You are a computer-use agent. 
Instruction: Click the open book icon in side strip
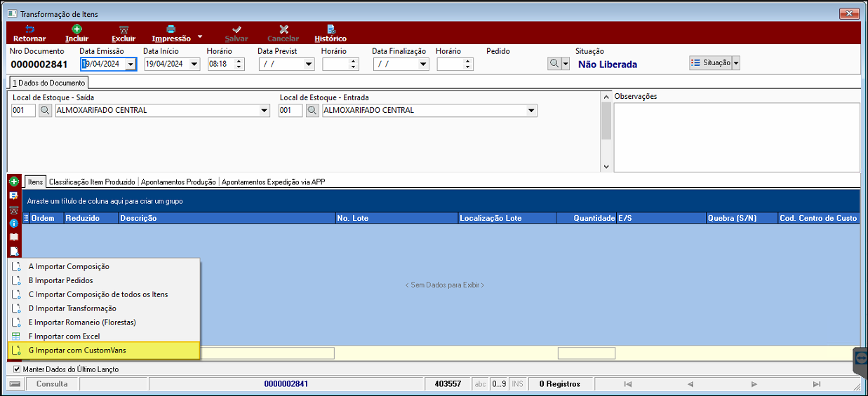click(x=13, y=237)
